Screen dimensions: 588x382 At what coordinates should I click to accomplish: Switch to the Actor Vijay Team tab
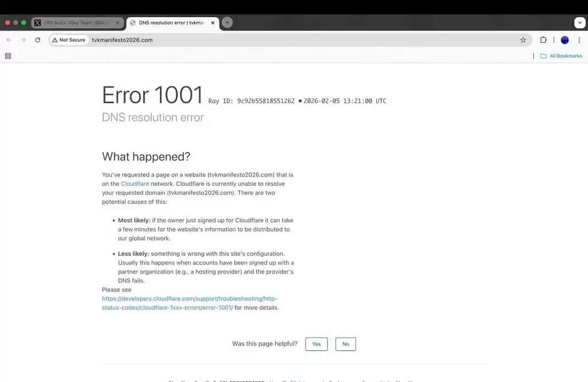coord(78,23)
